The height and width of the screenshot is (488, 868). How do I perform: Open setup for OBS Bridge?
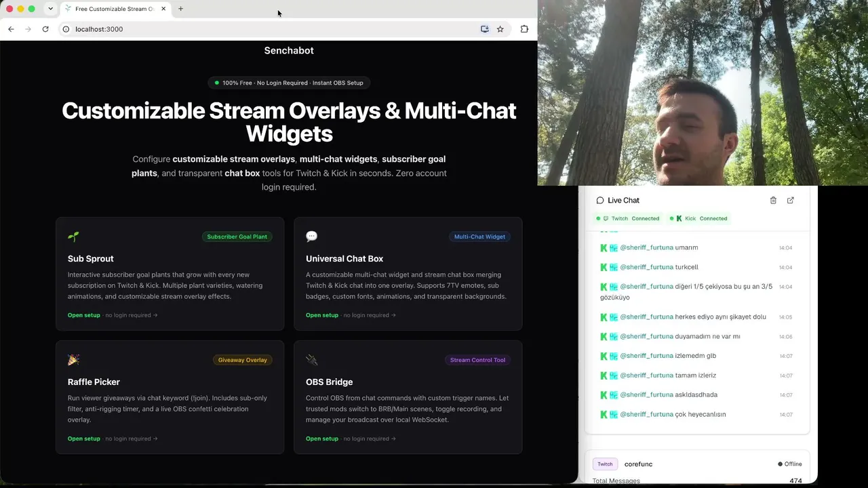(x=322, y=439)
